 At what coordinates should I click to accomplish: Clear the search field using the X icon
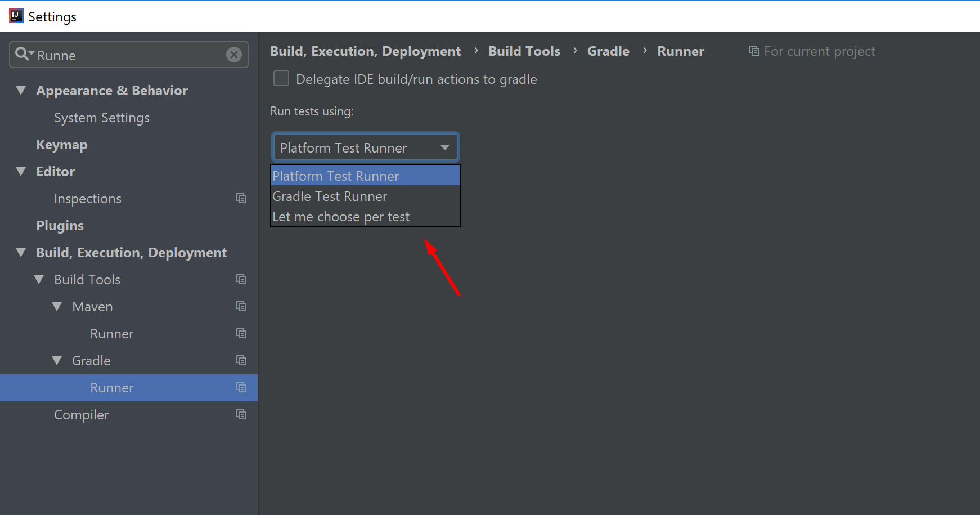point(234,55)
